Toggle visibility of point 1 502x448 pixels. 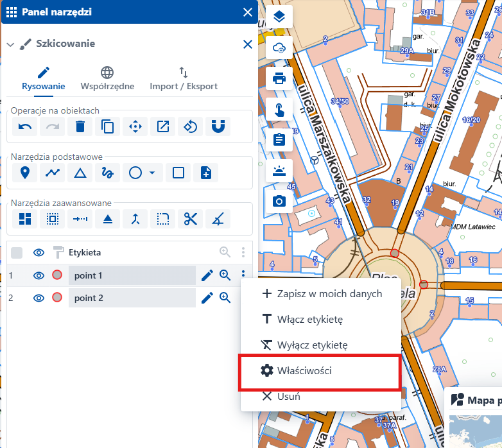(x=39, y=275)
